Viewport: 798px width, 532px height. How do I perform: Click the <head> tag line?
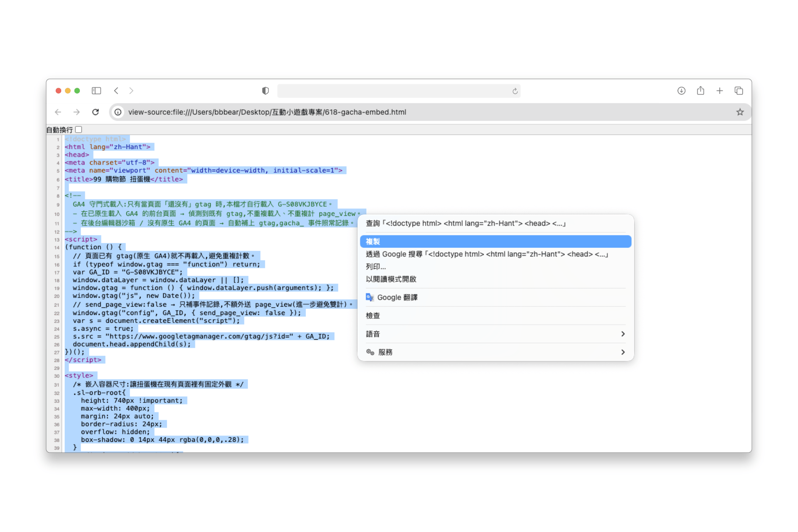pyautogui.click(x=77, y=155)
